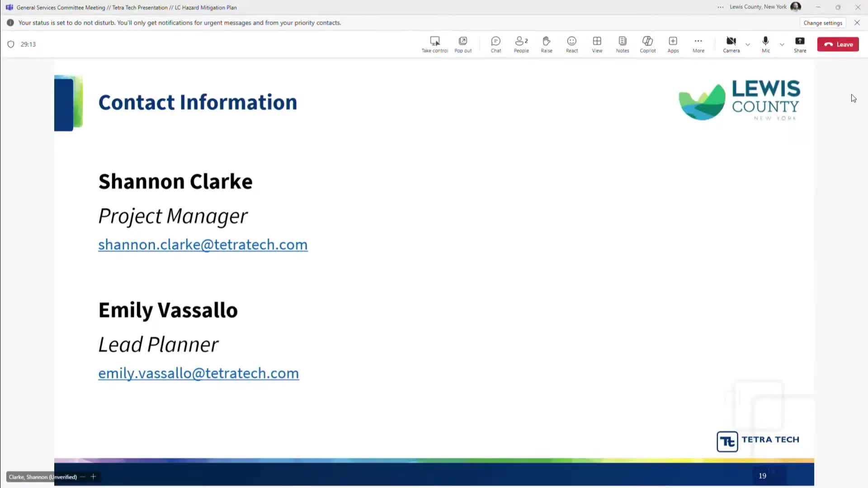Screen dimensions: 868x488
Task: Open the Chat panel
Action: click(x=495, y=44)
